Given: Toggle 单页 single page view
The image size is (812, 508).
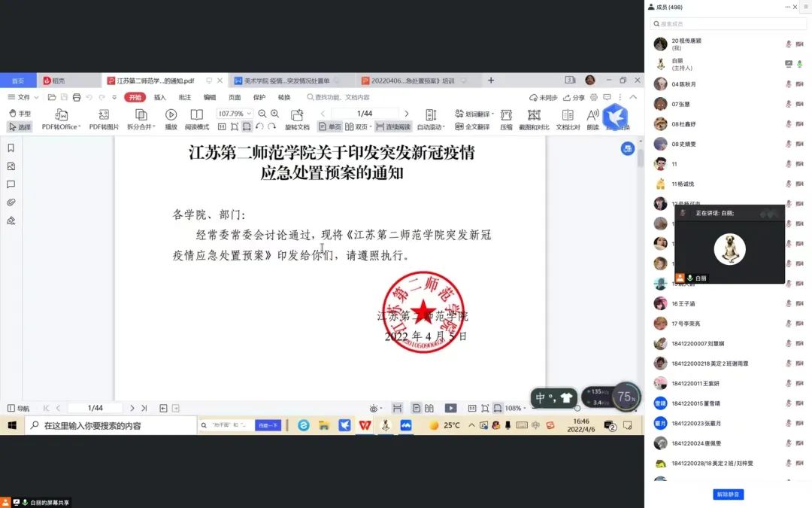Looking at the screenshot, I should pos(330,127).
